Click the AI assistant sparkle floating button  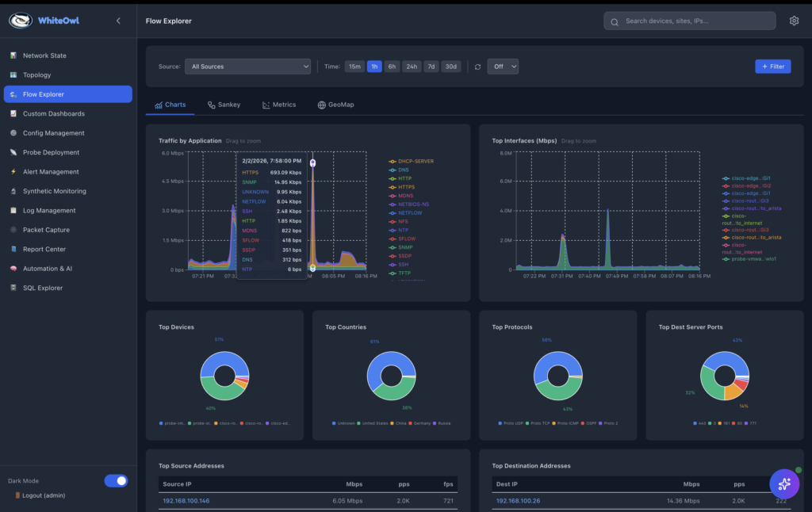coord(784,483)
